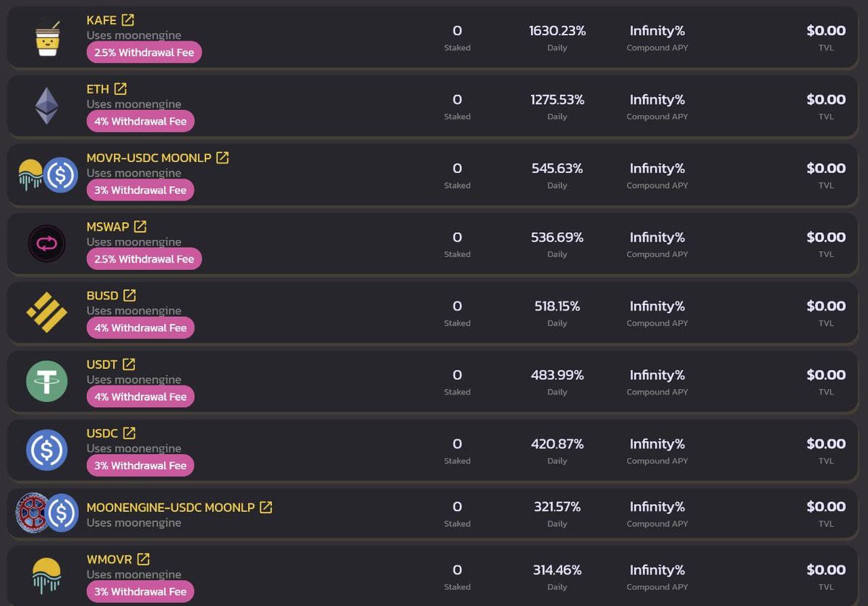This screenshot has height=606, width=868.
Task: Open the MOVR-USDC MOONLP pool link
Action: point(148,158)
